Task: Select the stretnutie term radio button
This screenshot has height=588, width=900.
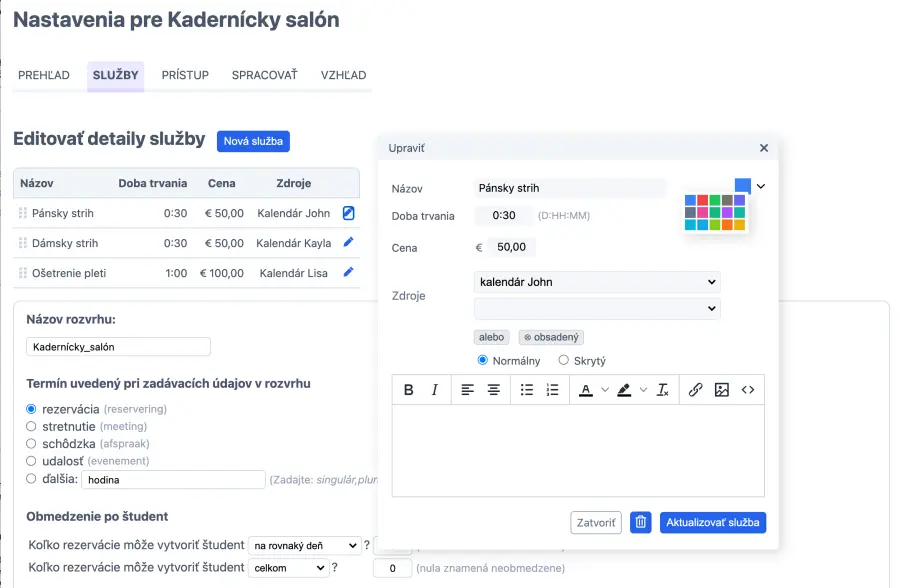Action: click(x=31, y=426)
